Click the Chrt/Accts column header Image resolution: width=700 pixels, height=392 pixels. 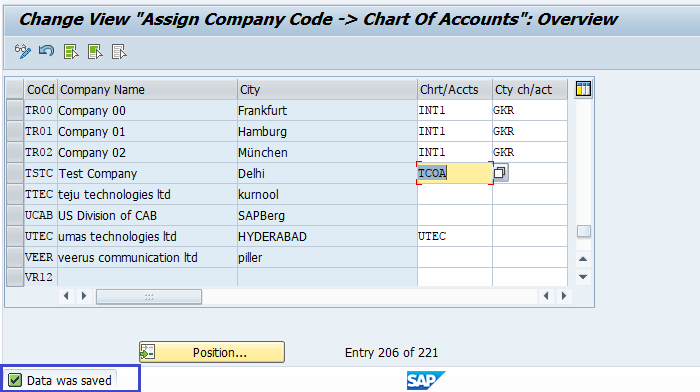coord(455,89)
